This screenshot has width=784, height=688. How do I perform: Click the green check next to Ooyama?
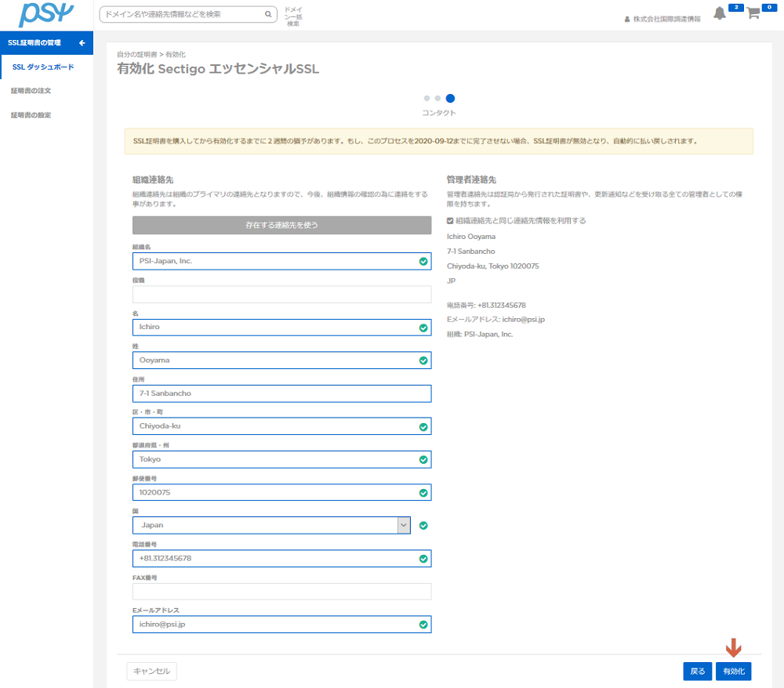point(423,360)
